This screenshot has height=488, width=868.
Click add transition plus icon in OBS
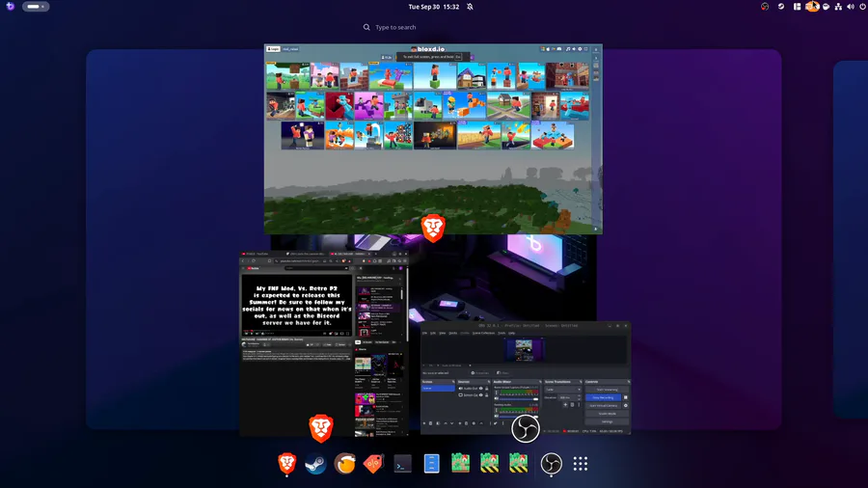point(565,405)
